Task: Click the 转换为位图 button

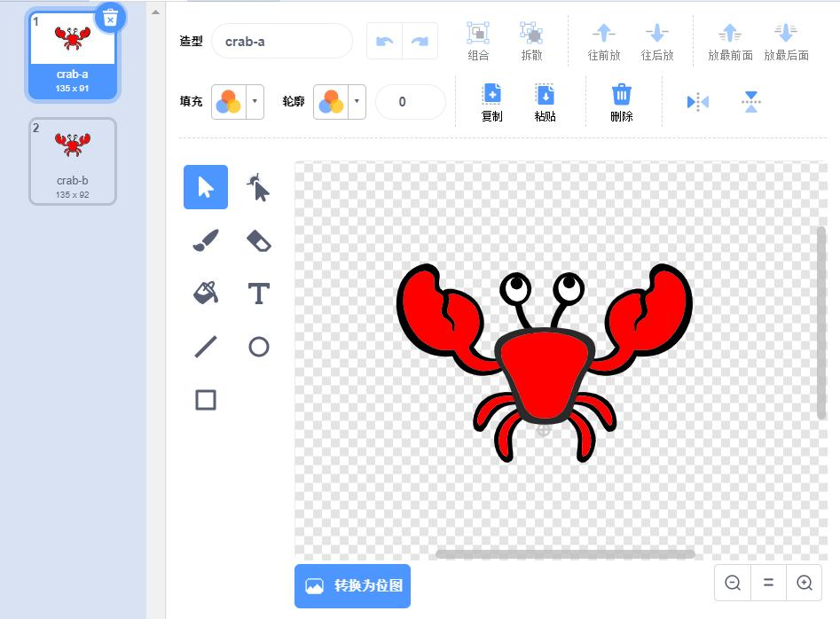Action: click(352, 586)
